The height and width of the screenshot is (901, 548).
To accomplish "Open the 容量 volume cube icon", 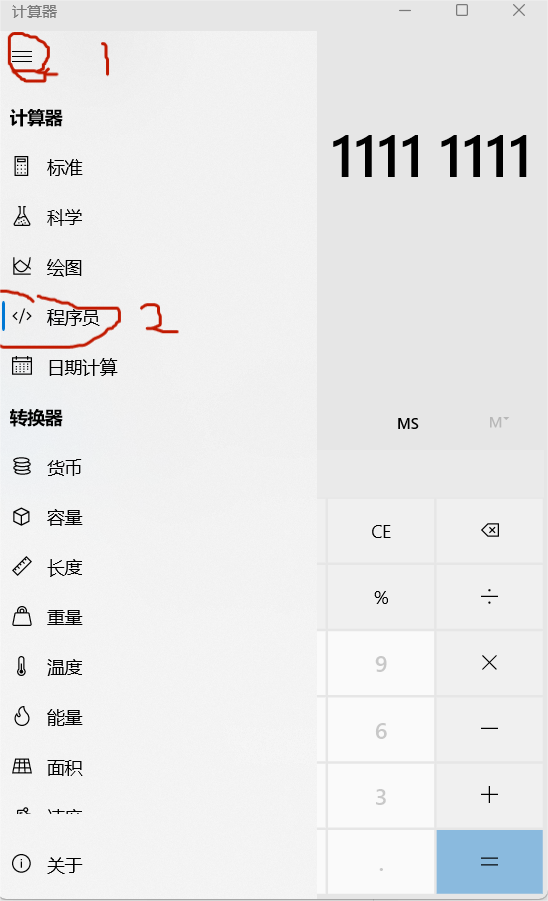I will (x=21, y=517).
